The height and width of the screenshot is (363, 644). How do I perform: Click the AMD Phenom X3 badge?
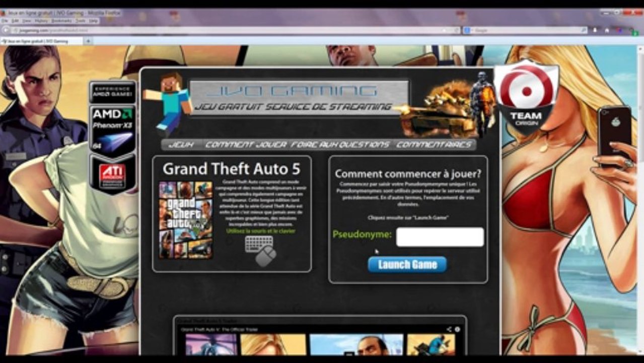113,130
